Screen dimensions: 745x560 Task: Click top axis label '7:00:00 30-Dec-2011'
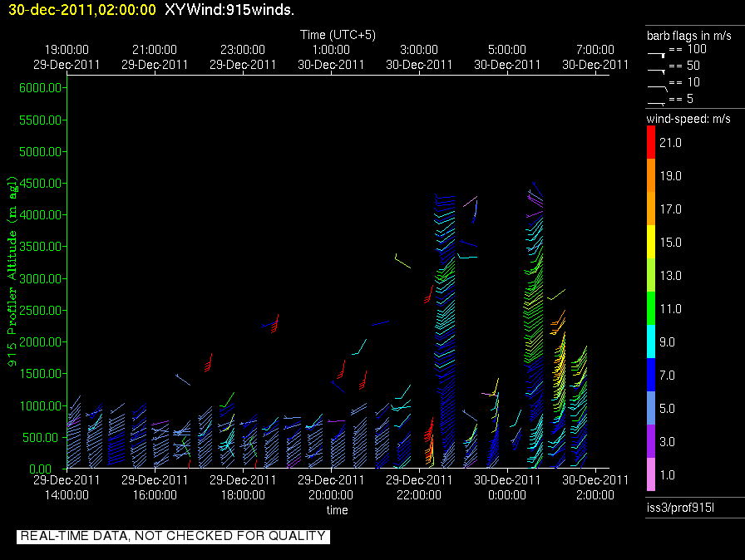pyautogui.click(x=595, y=57)
